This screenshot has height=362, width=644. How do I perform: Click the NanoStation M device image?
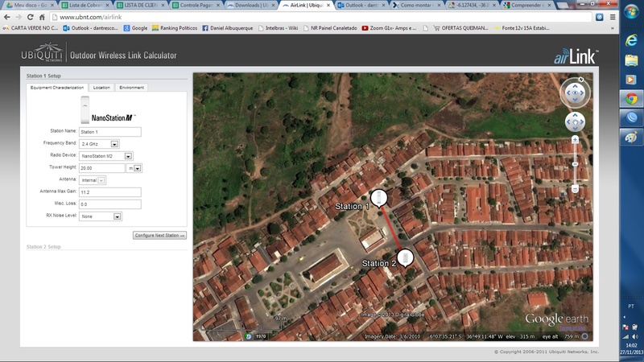pos(85,109)
